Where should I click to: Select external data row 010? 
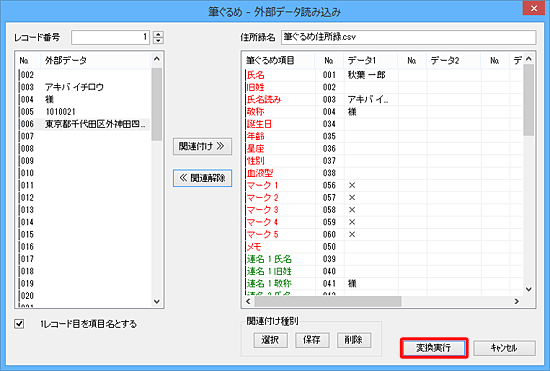coord(84,173)
